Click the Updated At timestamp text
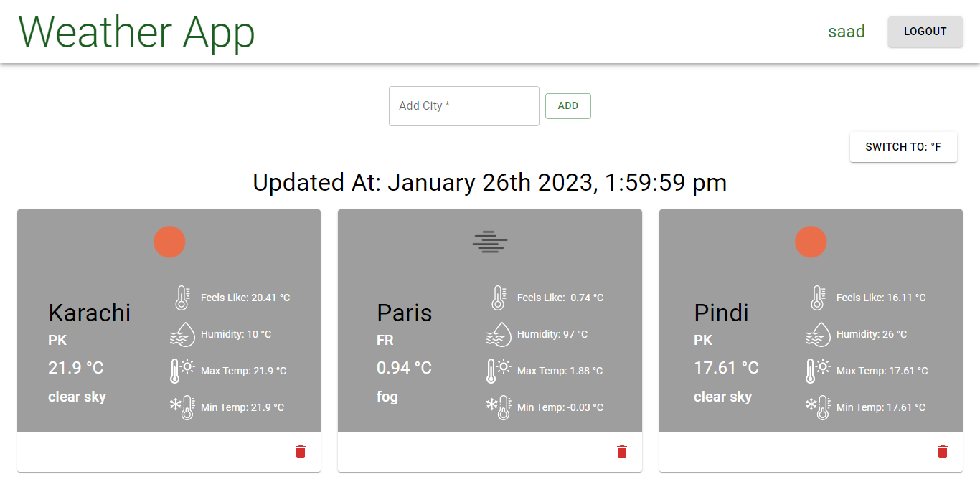 490,183
